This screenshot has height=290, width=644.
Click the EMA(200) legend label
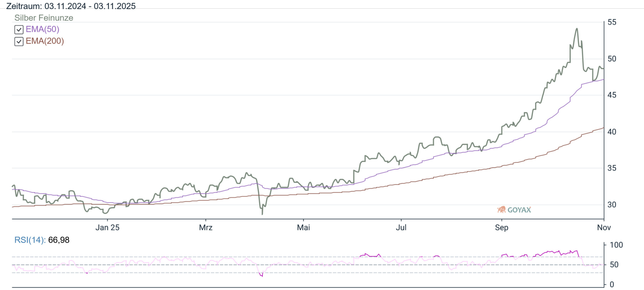pos(45,41)
